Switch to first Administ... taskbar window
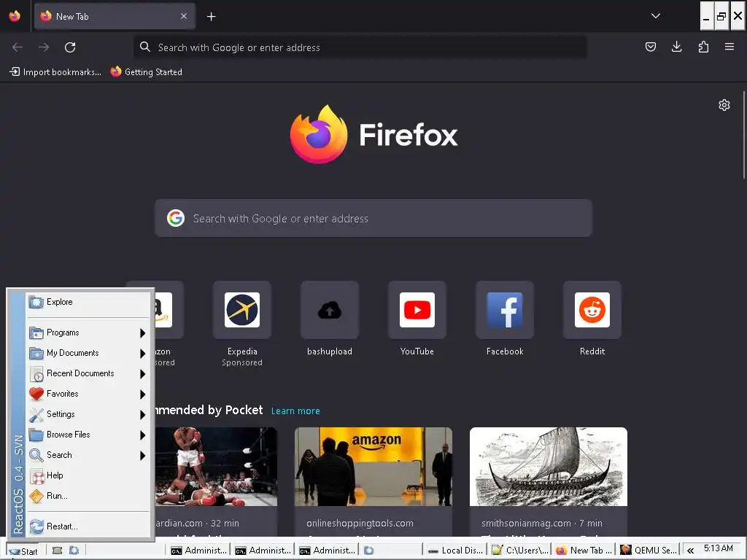The width and height of the screenshot is (747, 560). 198,551
